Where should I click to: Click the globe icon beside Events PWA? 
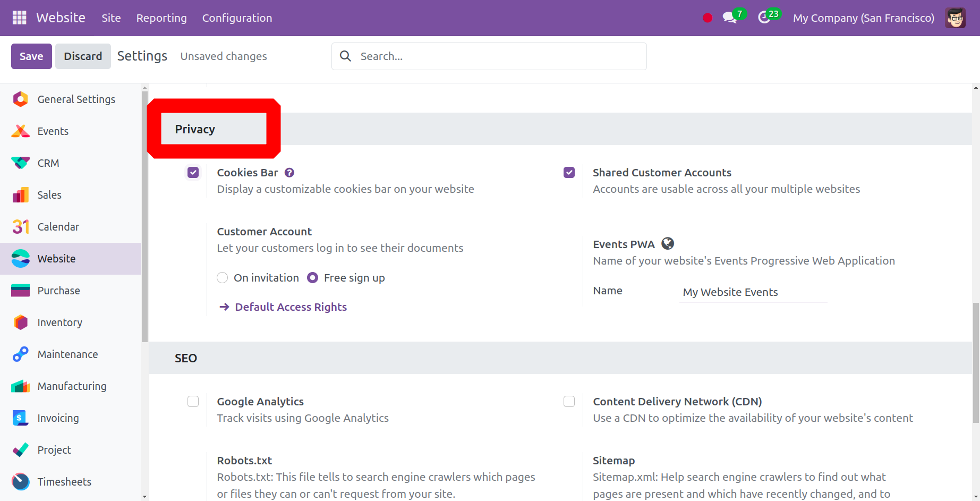[668, 244]
